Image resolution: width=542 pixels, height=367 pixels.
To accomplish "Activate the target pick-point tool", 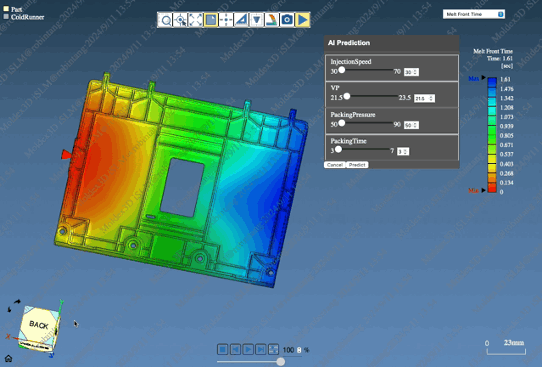I will (x=181, y=20).
